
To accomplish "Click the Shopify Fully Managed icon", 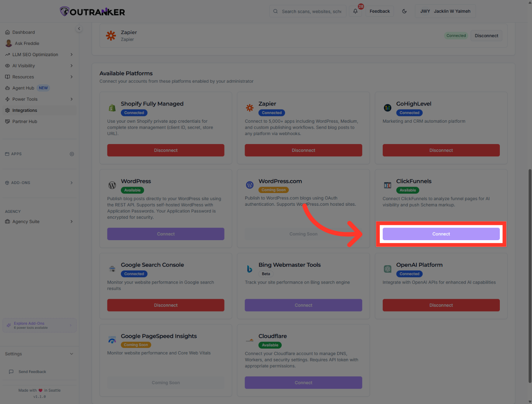I will (x=112, y=108).
